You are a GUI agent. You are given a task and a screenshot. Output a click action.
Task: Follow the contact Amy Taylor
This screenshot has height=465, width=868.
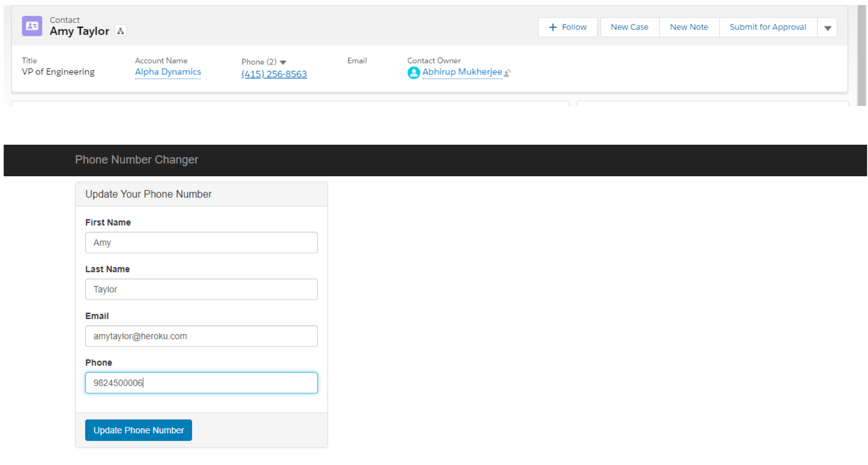568,27
